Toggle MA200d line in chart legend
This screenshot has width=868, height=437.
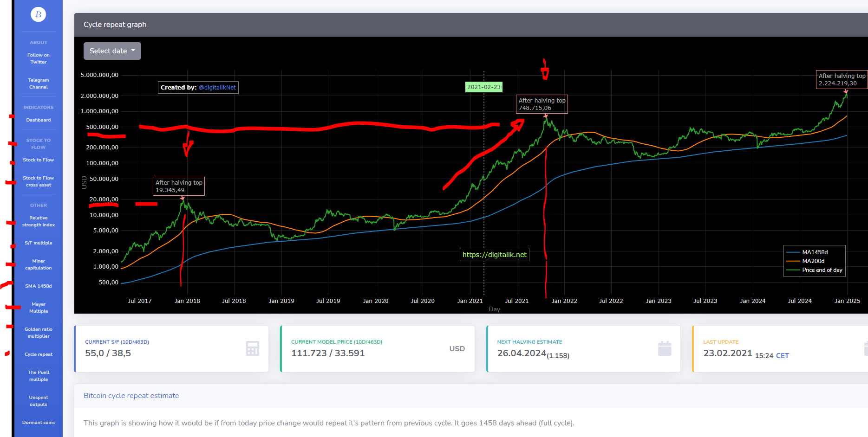(x=814, y=261)
